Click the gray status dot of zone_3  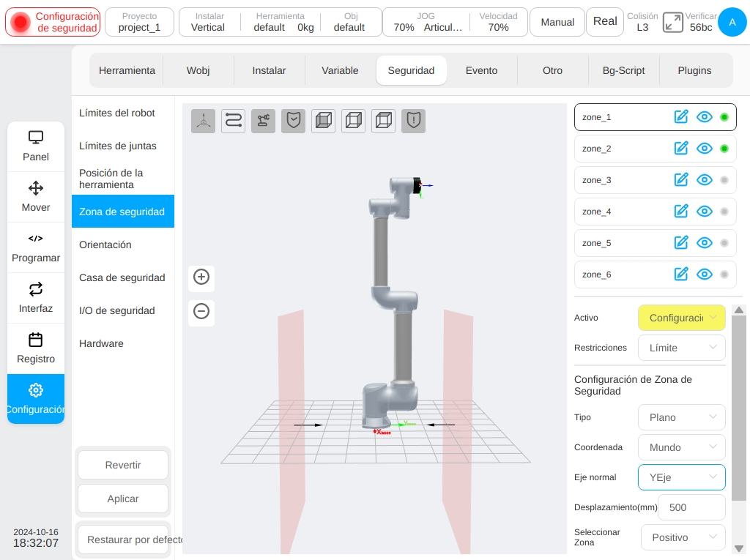pyautogui.click(x=724, y=180)
